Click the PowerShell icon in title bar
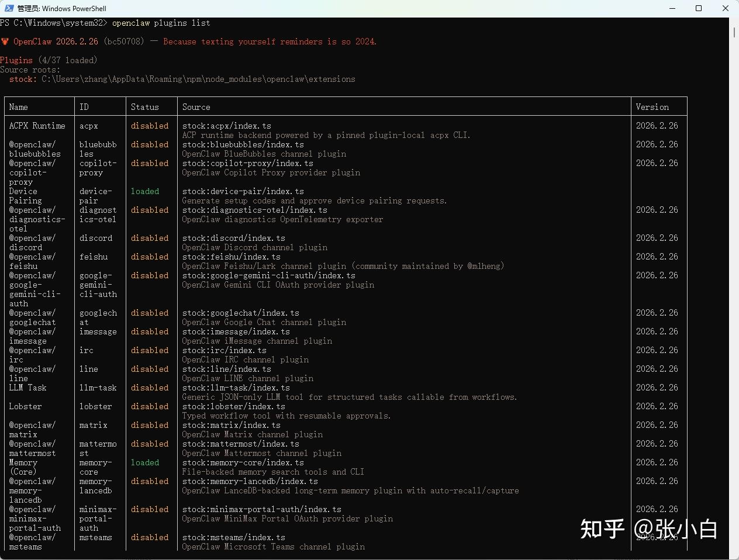 [9, 8]
